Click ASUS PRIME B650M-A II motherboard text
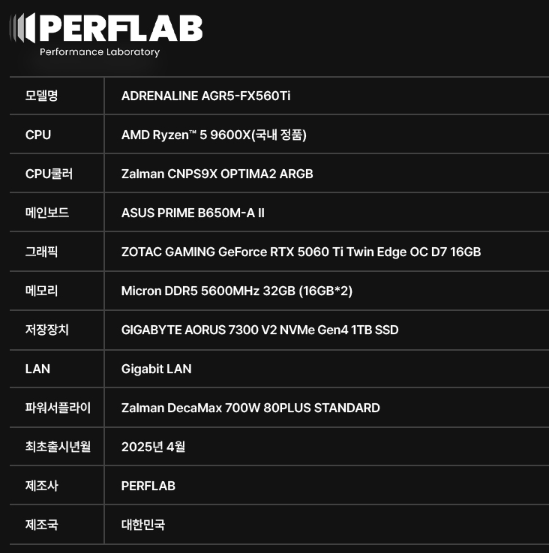The width and height of the screenshot is (549, 553). (193, 213)
